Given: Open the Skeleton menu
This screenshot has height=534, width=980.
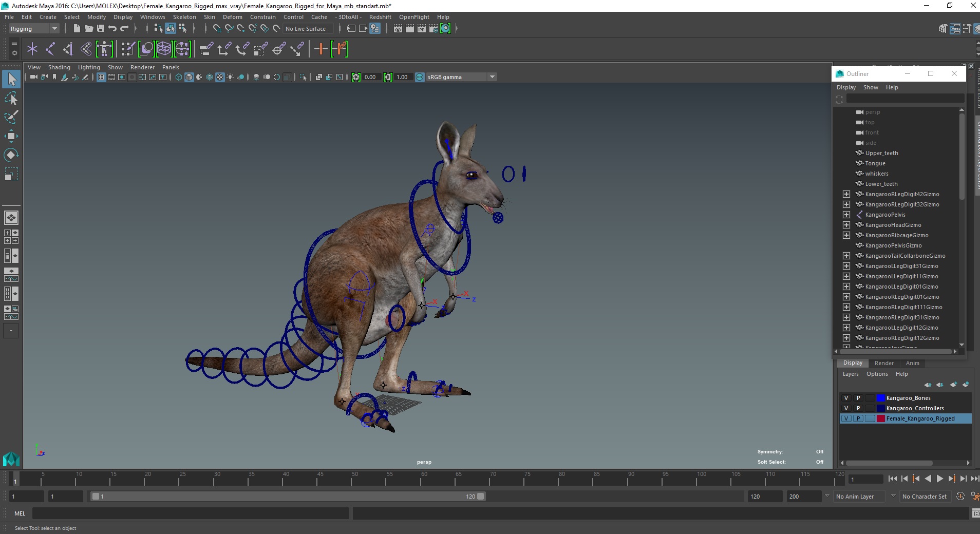Looking at the screenshot, I should (x=184, y=17).
